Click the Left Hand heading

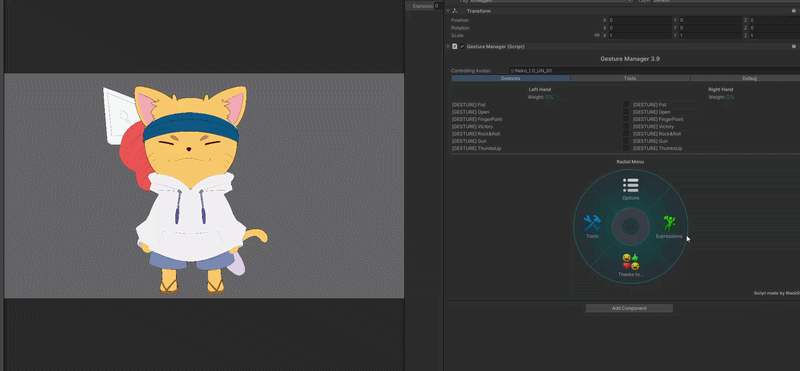coord(540,89)
